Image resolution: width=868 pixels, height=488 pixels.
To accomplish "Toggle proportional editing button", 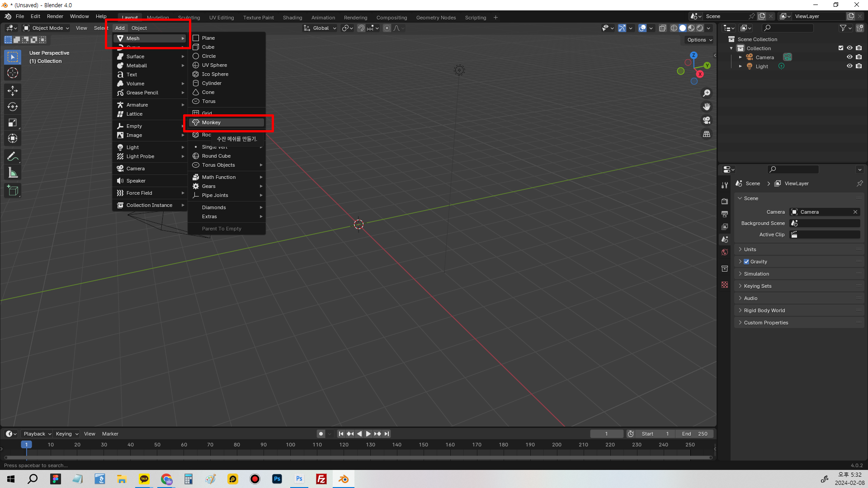I will [387, 28].
